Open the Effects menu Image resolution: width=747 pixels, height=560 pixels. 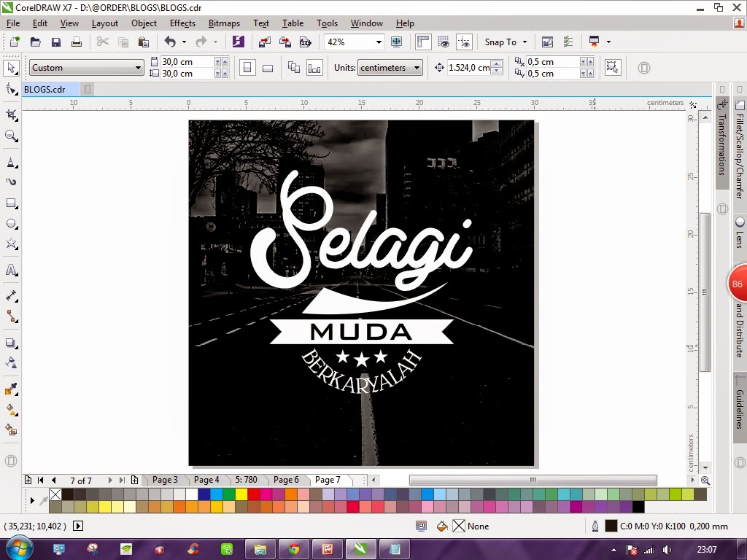pyautogui.click(x=182, y=23)
